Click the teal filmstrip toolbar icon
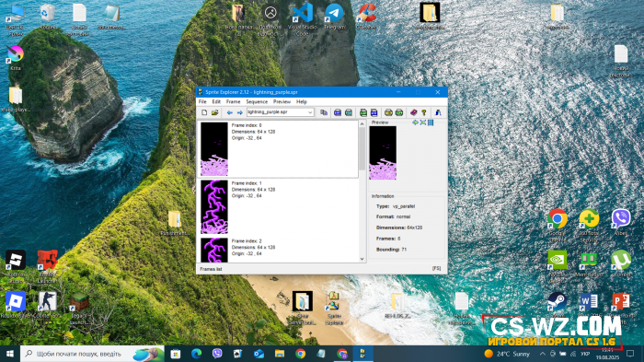Viewport: 644px width, 362px height. click(349, 112)
